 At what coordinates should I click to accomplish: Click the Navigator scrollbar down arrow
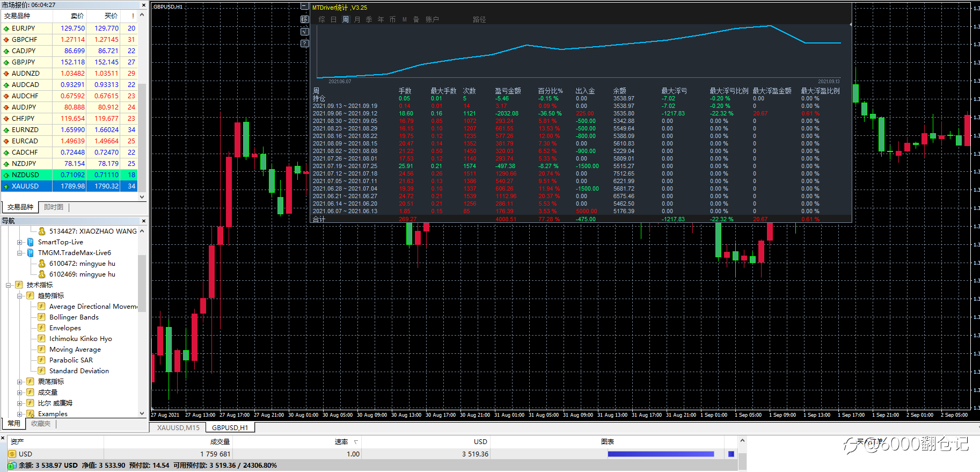point(142,413)
